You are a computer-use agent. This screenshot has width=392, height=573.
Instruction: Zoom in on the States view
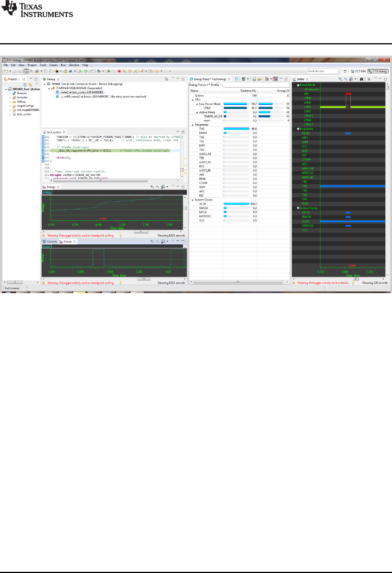(x=340, y=79)
